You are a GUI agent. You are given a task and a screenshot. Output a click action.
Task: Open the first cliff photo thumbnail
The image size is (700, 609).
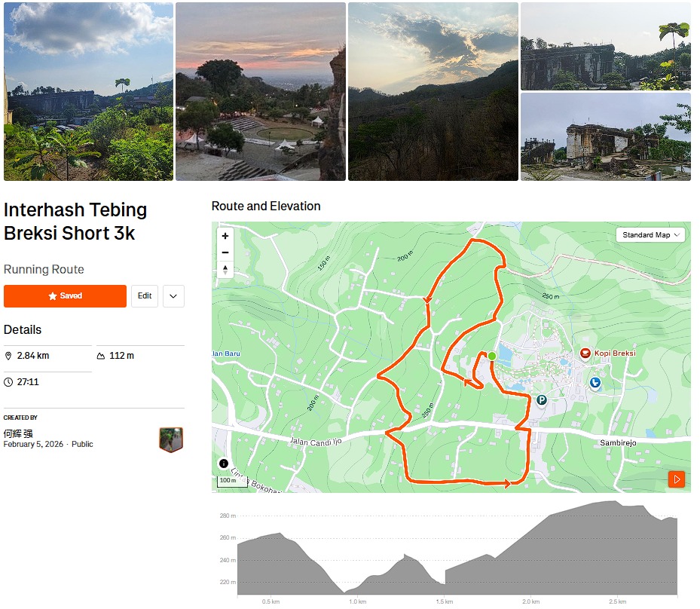click(x=88, y=91)
